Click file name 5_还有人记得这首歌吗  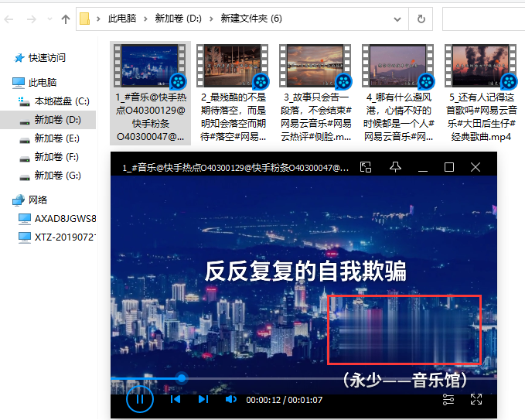[481, 118]
